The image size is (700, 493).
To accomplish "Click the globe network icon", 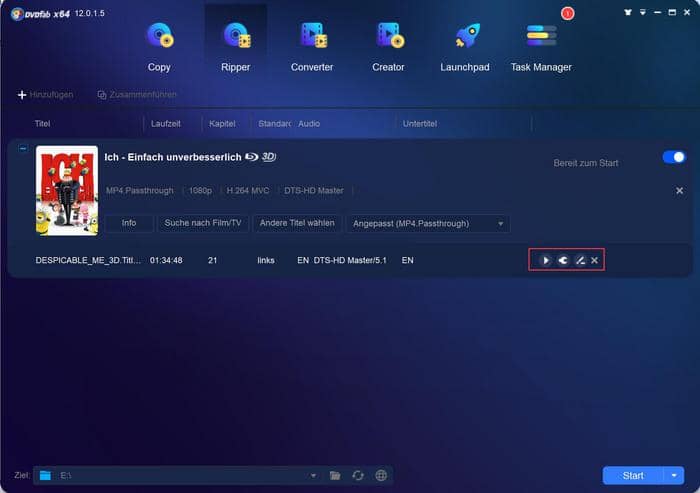I will 381,476.
